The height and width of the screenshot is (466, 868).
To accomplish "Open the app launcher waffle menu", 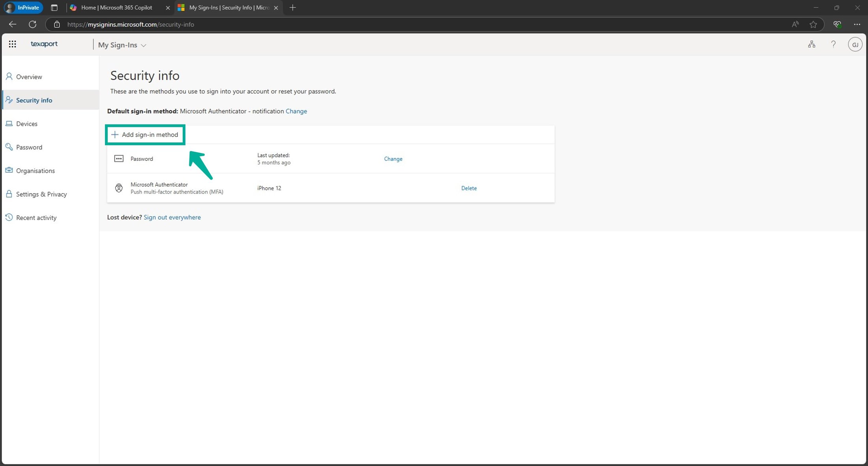I will click(12, 44).
